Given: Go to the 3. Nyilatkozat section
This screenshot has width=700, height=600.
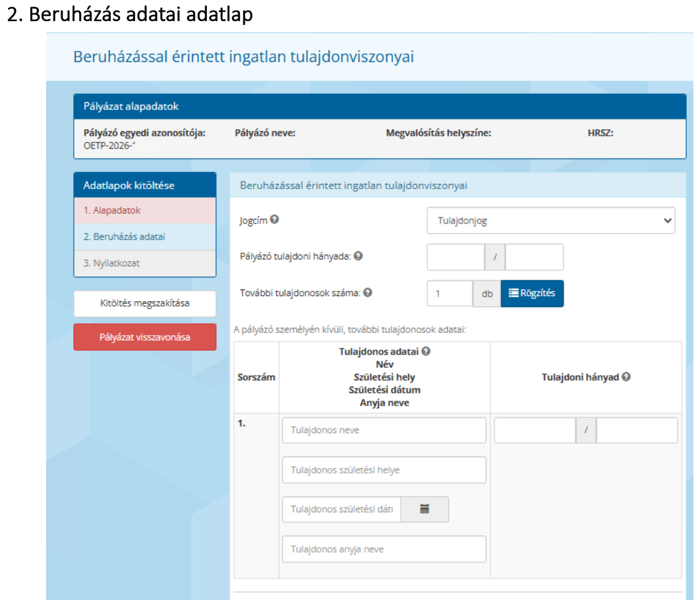Looking at the screenshot, I should point(144,263).
